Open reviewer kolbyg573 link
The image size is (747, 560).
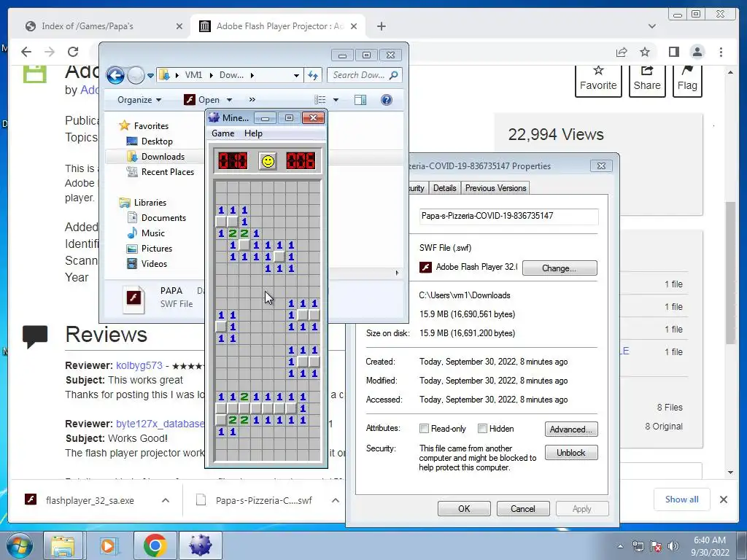(139, 366)
